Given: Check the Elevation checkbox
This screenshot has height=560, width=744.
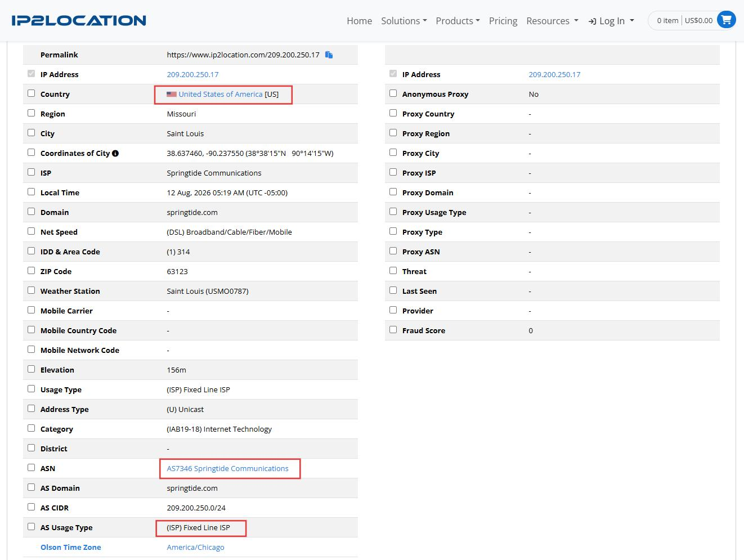Looking at the screenshot, I should coord(32,369).
